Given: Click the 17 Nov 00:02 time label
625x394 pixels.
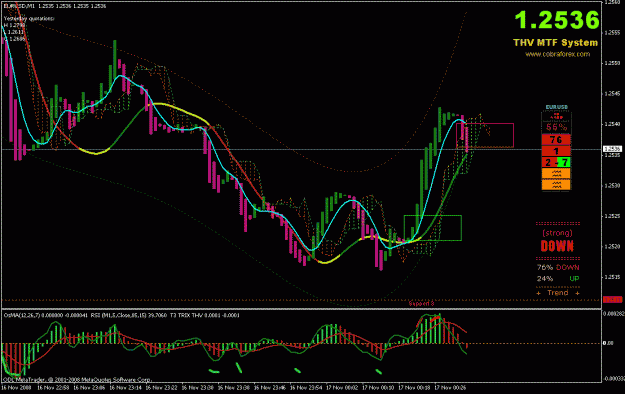Looking at the screenshot, I should (342, 387).
